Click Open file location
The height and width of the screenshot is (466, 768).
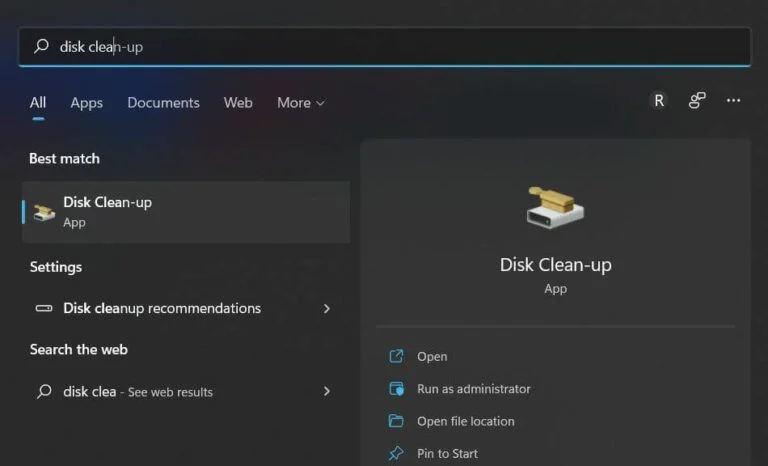click(x=466, y=421)
